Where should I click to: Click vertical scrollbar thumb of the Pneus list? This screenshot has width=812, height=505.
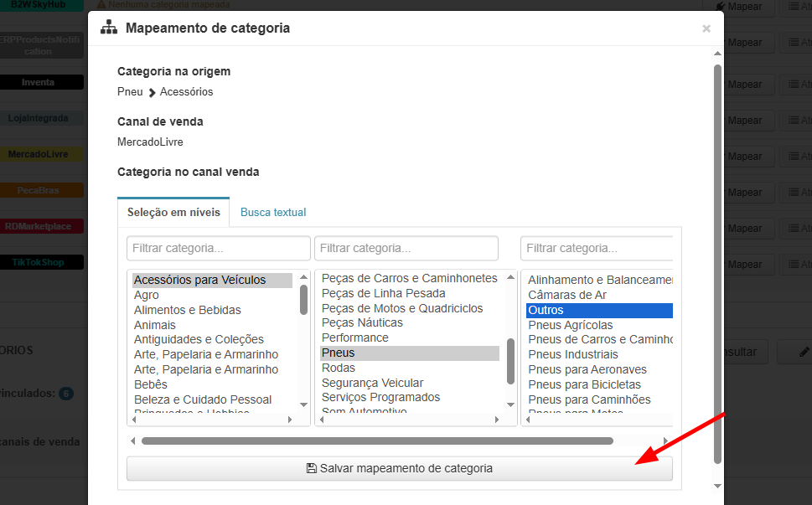(x=510, y=361)
